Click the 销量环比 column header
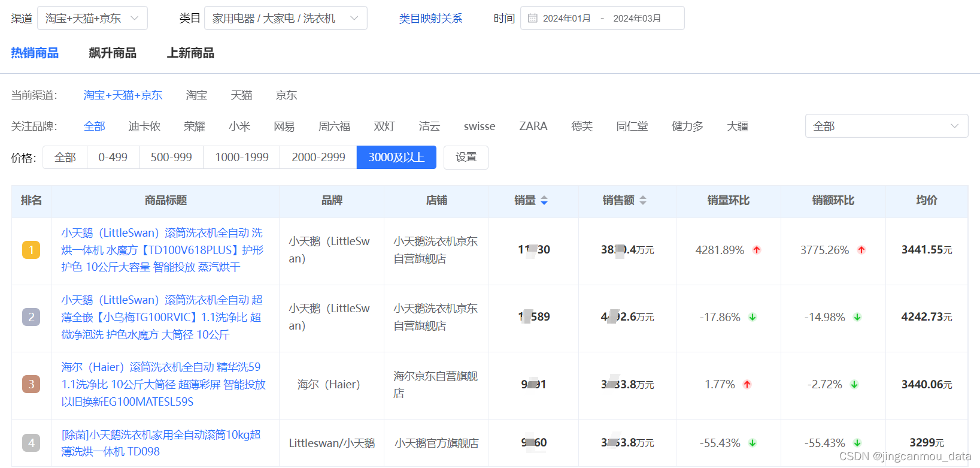The width and height of the screenshot is (980, 468). [x=729, y=200]
